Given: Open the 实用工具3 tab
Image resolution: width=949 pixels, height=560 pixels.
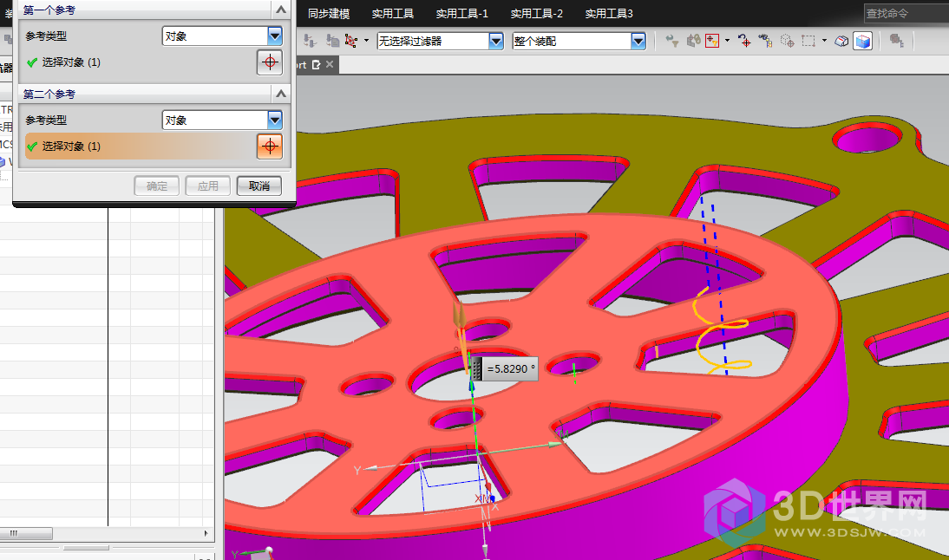Looking at the screenshot, I should coord(609,13).
